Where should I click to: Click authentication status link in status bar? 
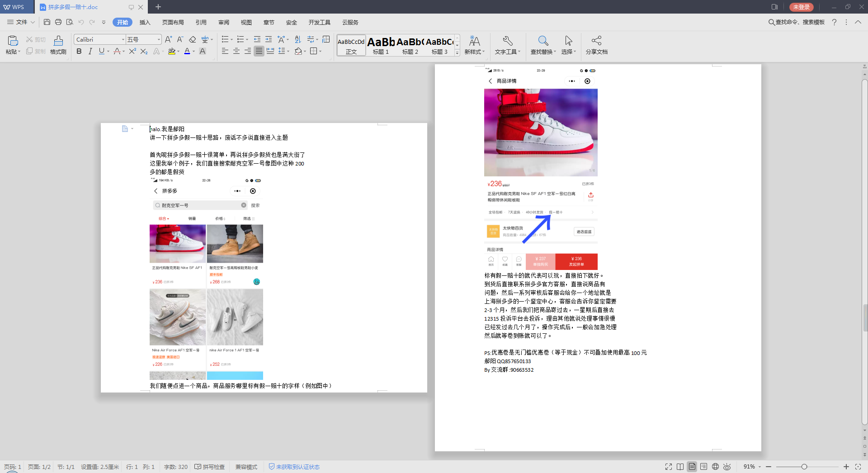click(x=294, y=467)
